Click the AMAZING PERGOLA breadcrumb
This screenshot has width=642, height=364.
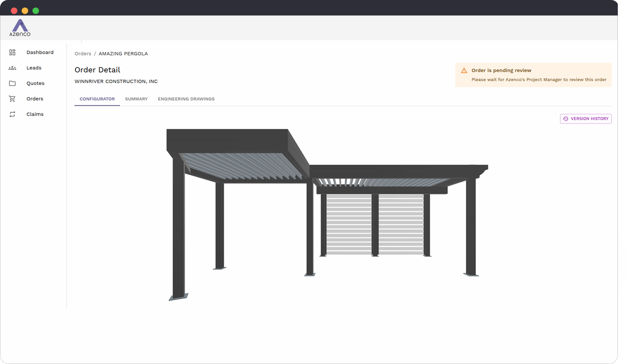pyautogui.click(x=123, y=54)
